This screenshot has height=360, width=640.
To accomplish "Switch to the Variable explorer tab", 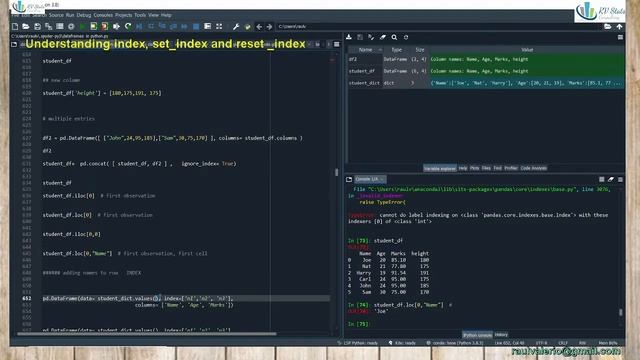I will [x=440, y=168].
